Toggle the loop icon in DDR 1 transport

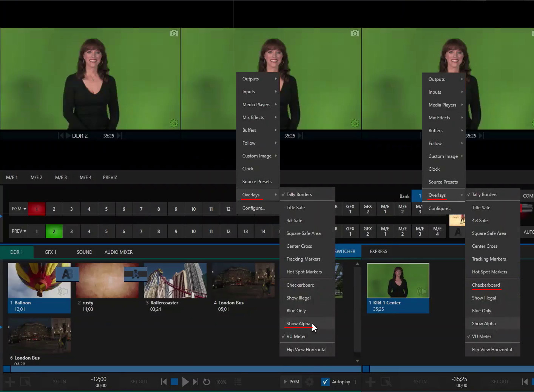click(x=207, y=382)
